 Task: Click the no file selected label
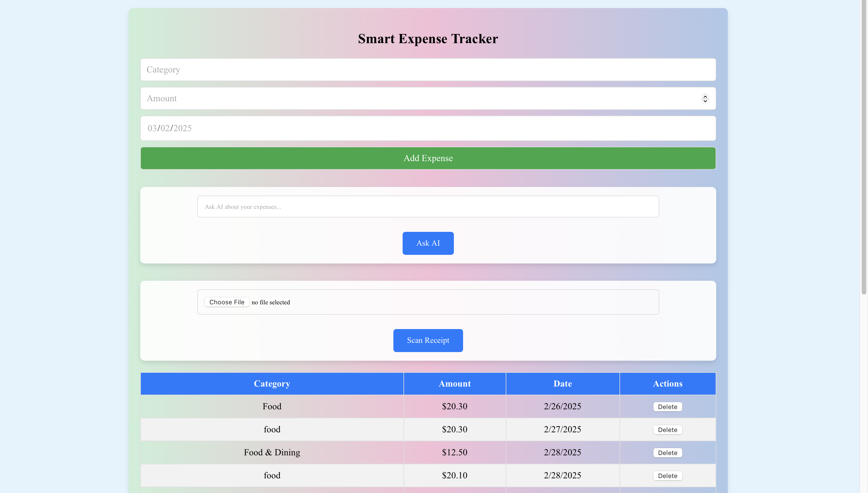(x=270, y=302)
